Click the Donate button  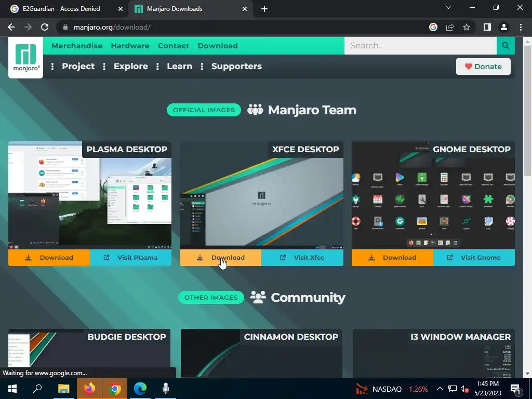click(x=483, y=66)
